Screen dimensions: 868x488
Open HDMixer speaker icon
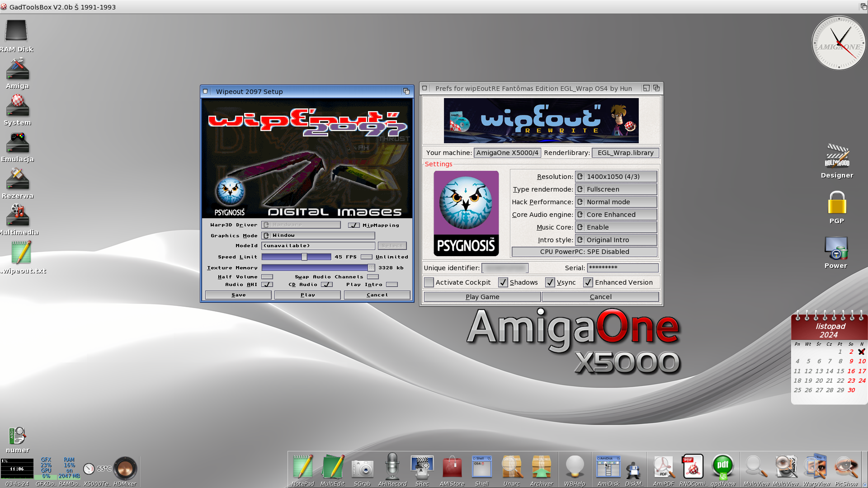(125, 468)
